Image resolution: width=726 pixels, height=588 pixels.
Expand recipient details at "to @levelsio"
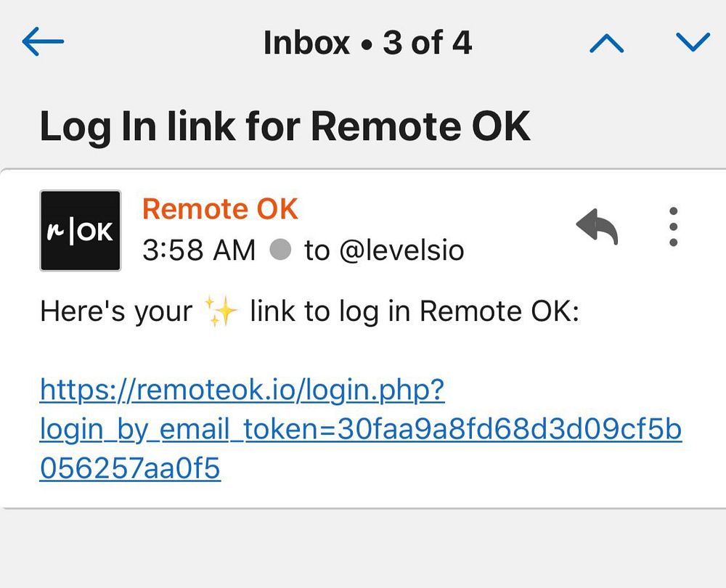pyautogui.click(x=384, y=250)
